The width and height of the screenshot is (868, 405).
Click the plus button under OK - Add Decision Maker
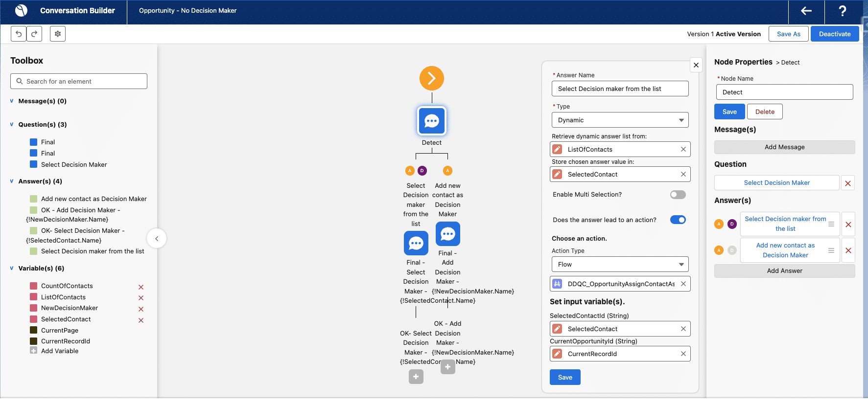click(x=448, y=367)
